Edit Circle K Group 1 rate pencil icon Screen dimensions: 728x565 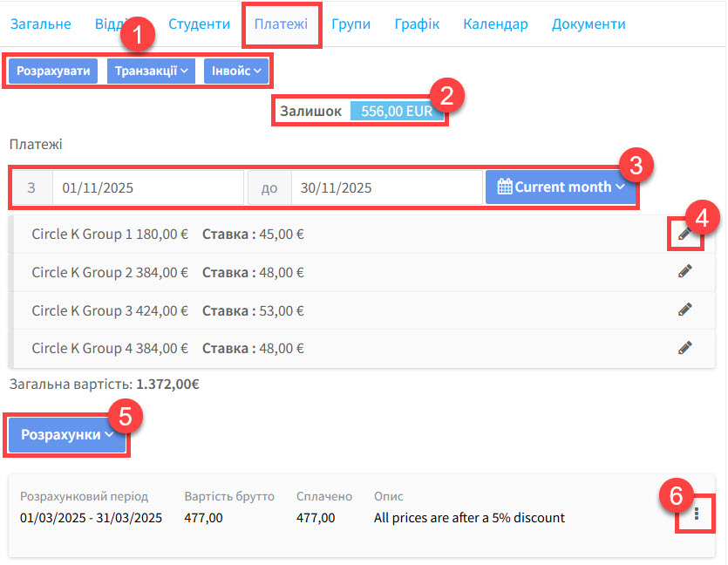pos(685,234)
